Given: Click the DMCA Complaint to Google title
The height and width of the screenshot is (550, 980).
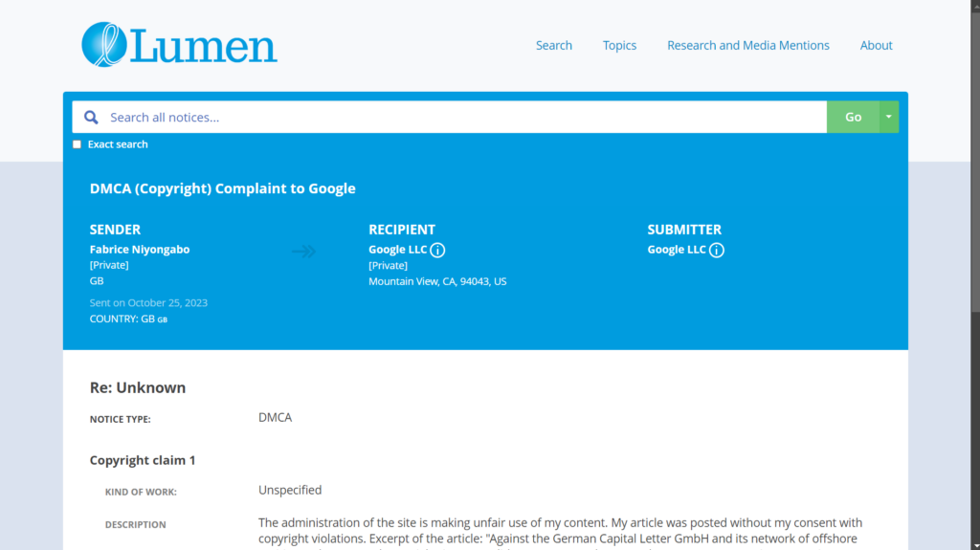Looking at the screenshot, I should (222, 188).
